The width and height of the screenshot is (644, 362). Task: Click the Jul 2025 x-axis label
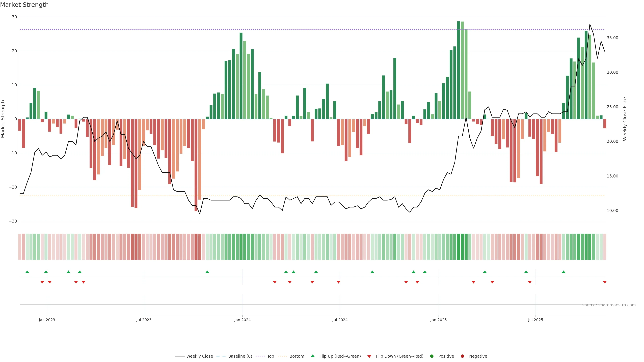(535, 320)
